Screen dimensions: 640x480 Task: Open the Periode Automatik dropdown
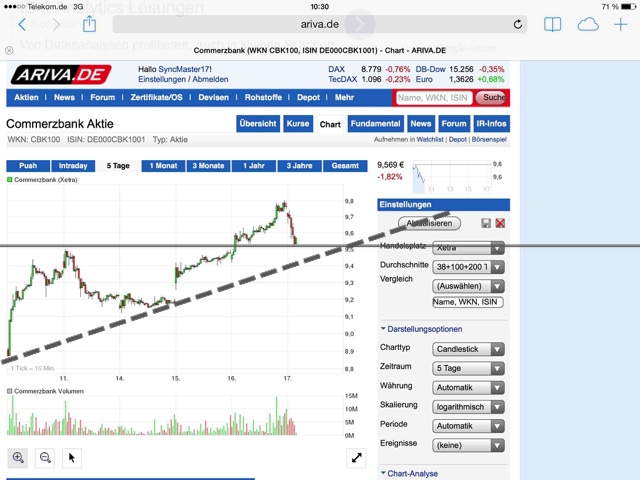pyautogui.click(x=468, y=426)
